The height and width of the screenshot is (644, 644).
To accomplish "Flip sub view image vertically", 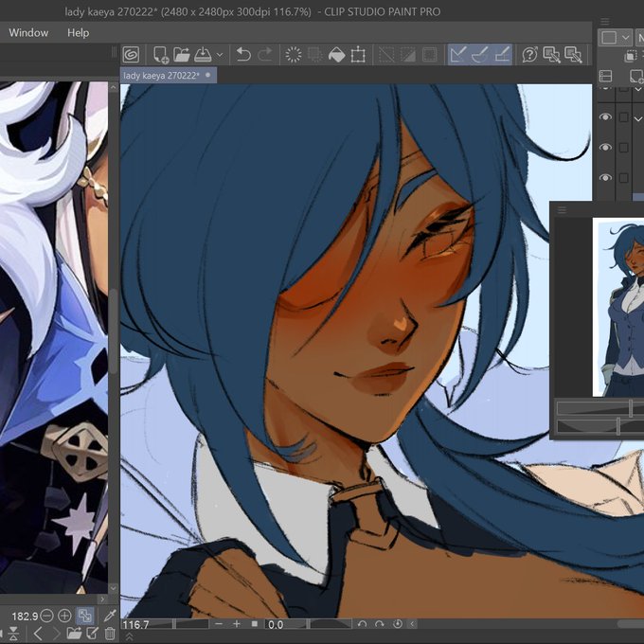I will click(13, 634).
